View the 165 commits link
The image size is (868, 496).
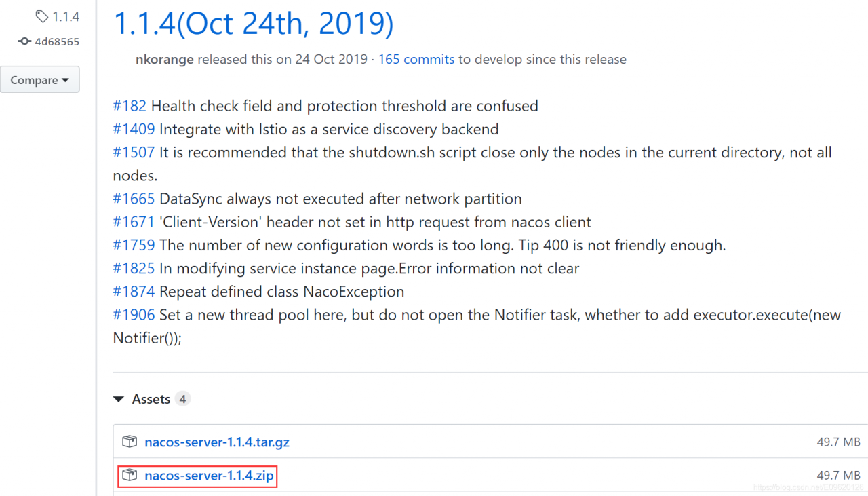416,59
